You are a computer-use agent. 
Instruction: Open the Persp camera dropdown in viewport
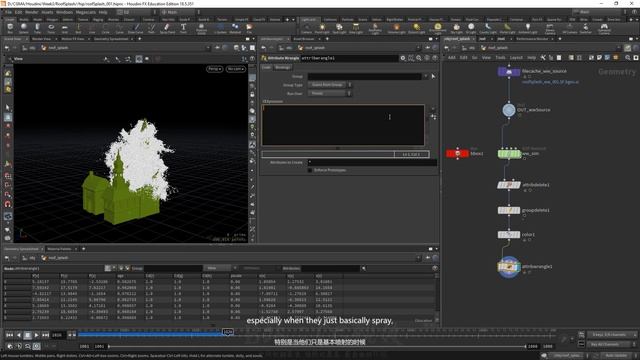(215, 69)
